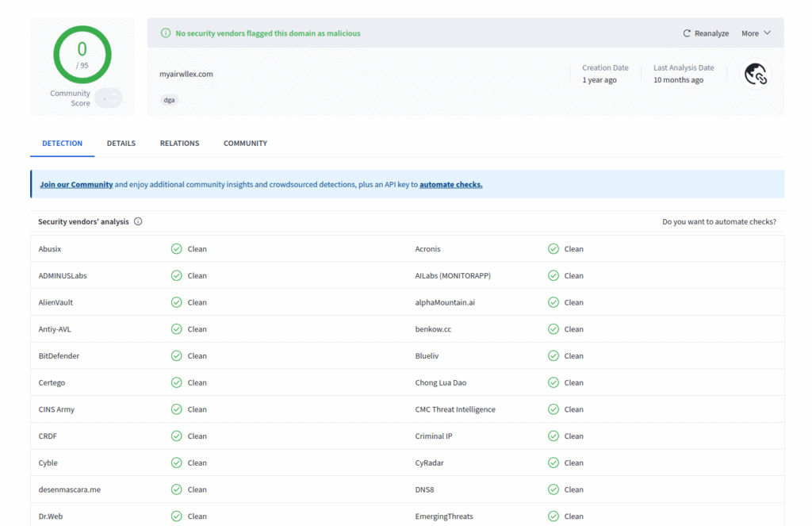This screenshot has width=812, height=526.
Task: Click the green Clean checkmark beside Abusix
Action: [x=176, y=248]
